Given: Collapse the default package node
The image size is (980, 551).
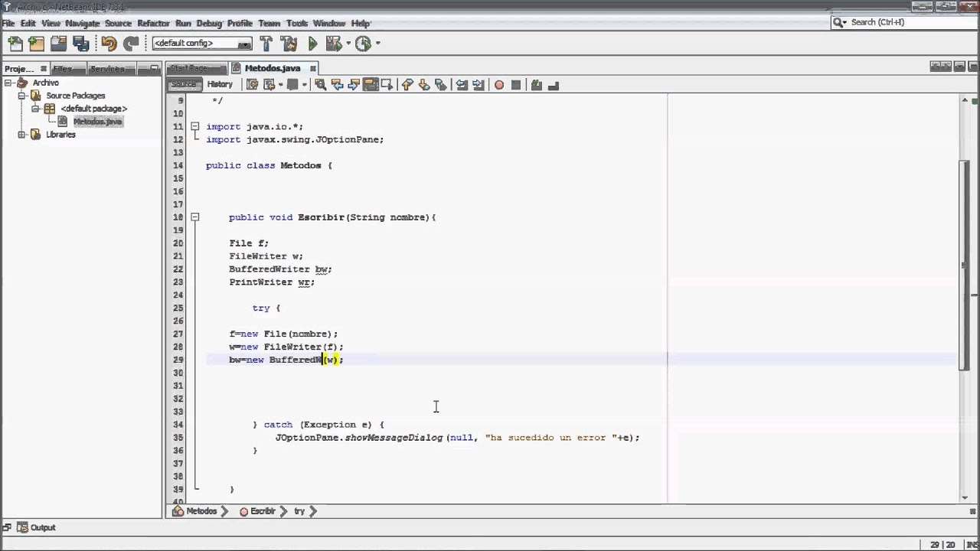Looking at the screenshot, I should [35, 109].
